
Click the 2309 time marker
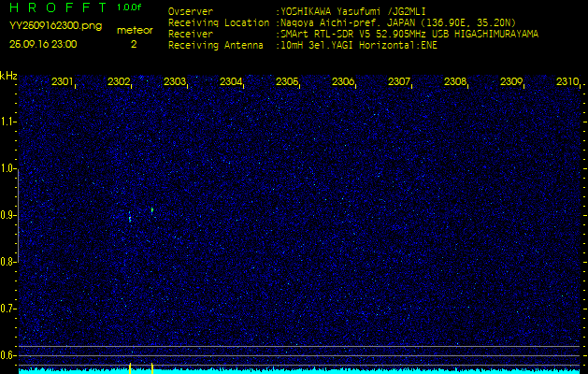[510, 81]
